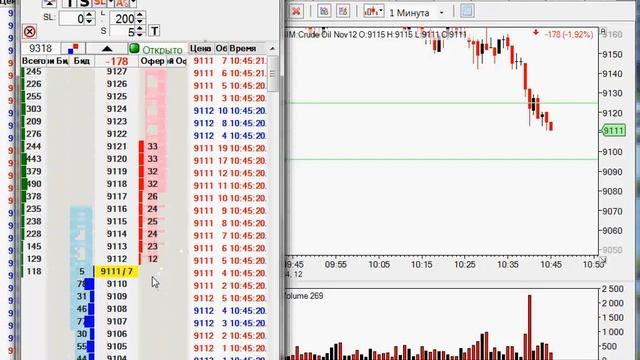The image size is (640, 360).
Task: Click the highlighted 9111 / 7 price cell
Action: (116, 271)
